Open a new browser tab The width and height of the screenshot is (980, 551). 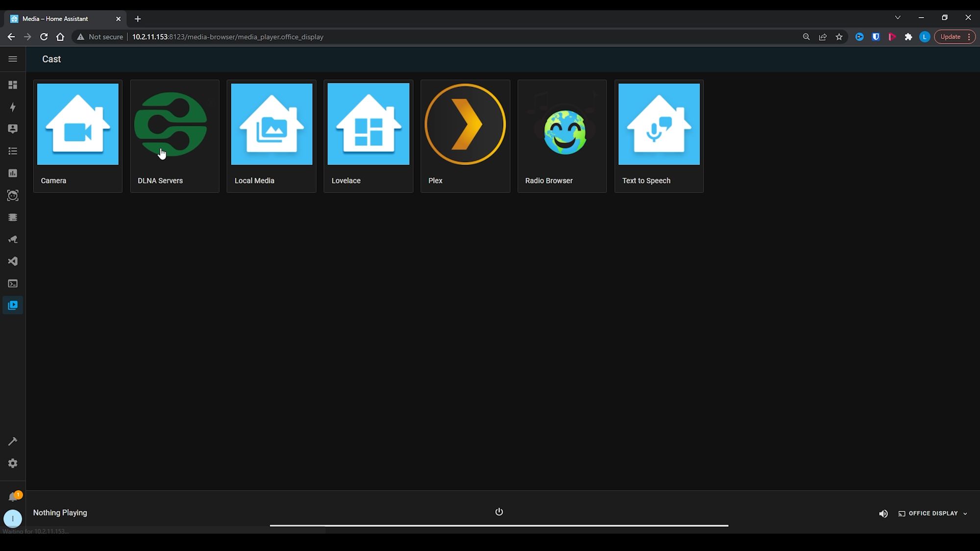pyautogui.click(x=138, y=19)
